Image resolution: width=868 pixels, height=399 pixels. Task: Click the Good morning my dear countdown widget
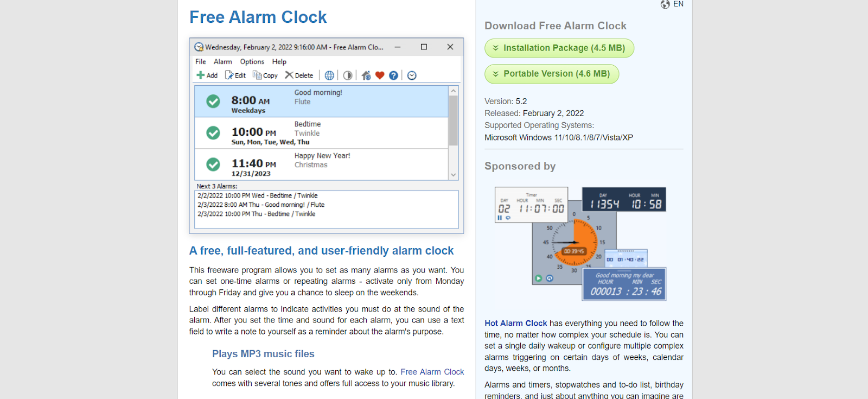coord(624,284)
